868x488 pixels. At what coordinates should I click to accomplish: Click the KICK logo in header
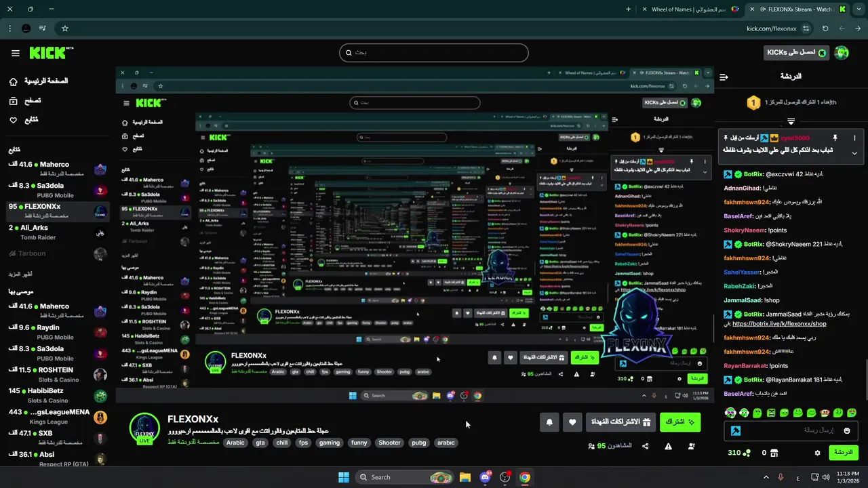coord(50,53)
